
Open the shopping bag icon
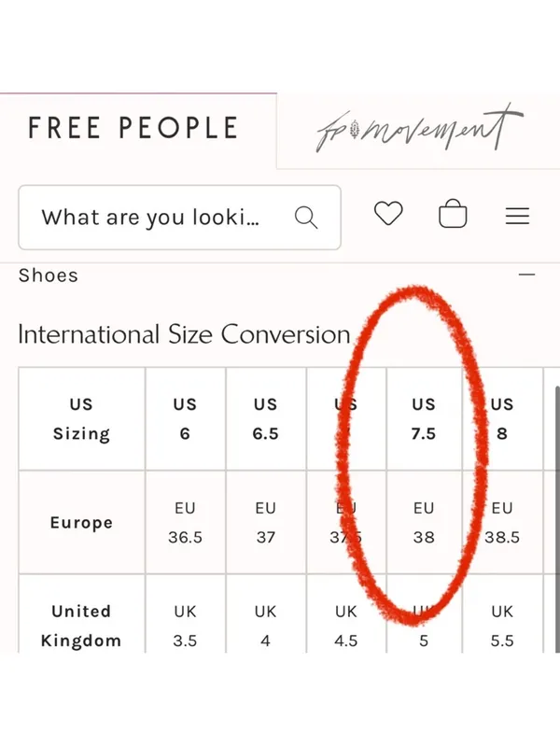coord(453,214)
